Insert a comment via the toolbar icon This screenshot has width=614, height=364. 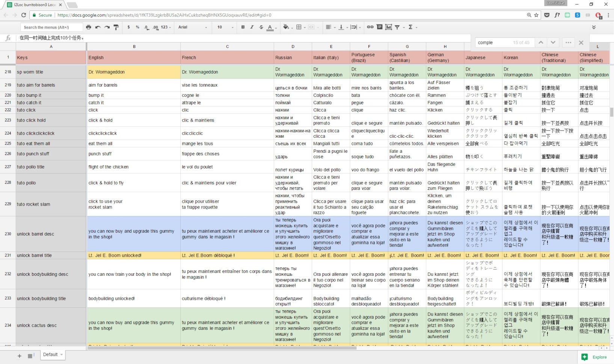click(x=379, y=27)
